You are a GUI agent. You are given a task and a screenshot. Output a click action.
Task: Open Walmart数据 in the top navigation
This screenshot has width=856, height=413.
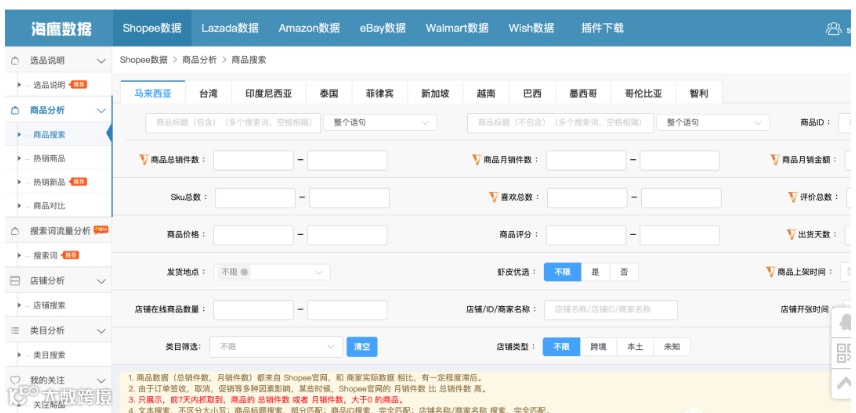(457, 28)
